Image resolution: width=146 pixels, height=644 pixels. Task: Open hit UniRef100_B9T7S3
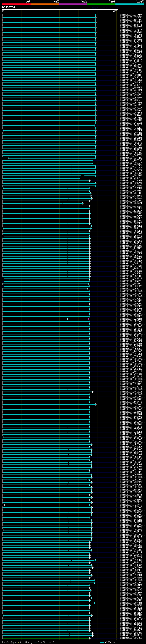131,17
